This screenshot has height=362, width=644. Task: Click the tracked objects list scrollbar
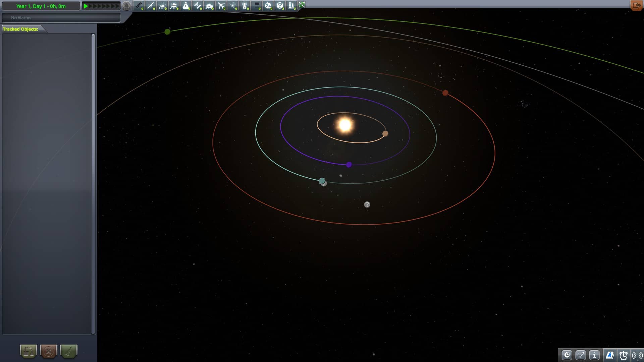point(93,184)
